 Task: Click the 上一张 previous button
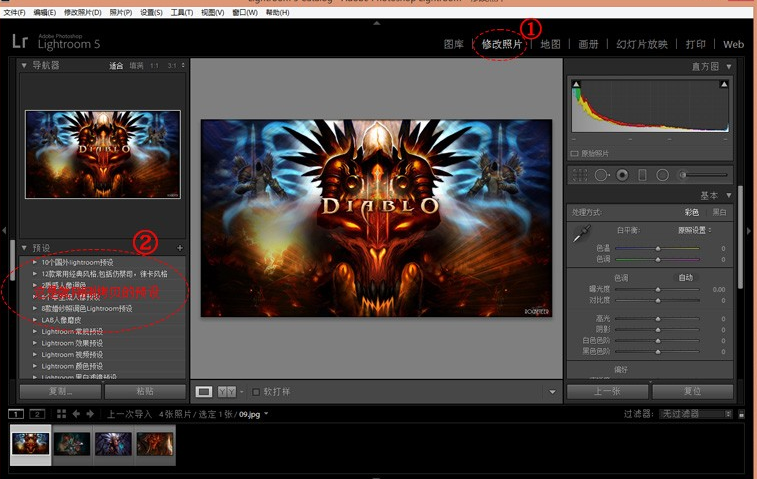607,392
